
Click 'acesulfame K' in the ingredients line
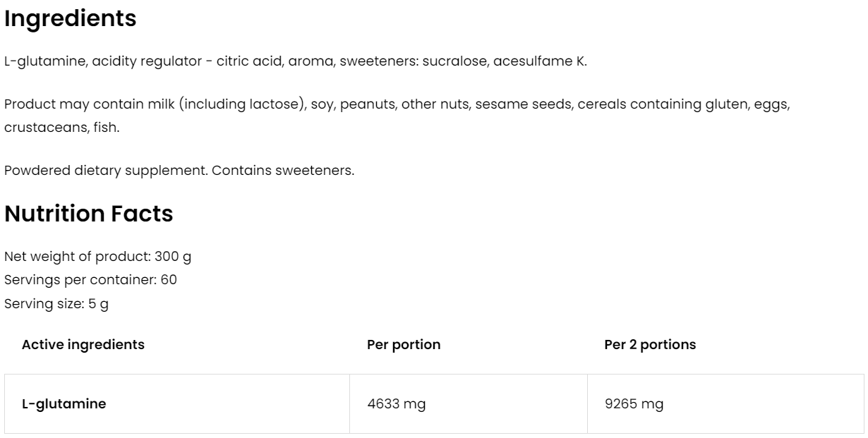pyautogui.click(x=540, y=61)
